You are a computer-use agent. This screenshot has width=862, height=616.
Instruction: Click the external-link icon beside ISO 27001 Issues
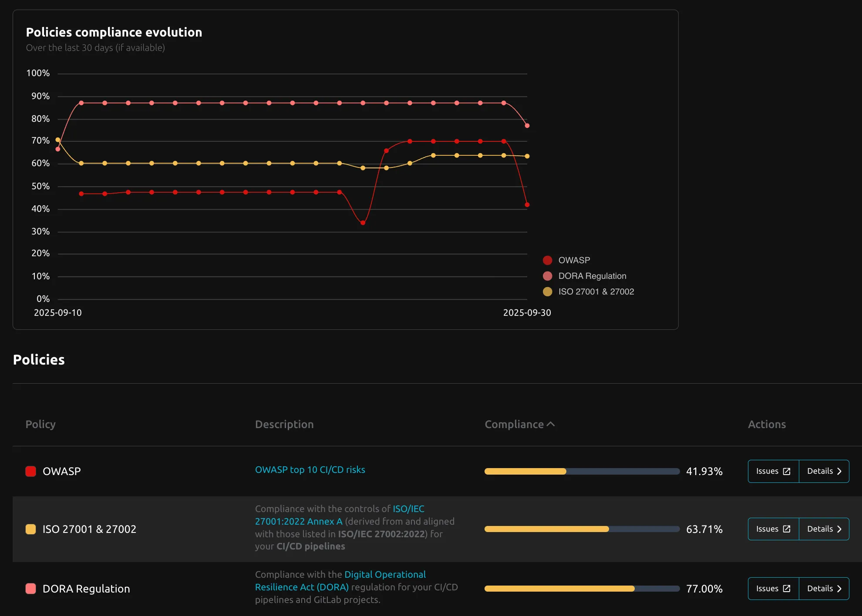(x=786, y=529)
